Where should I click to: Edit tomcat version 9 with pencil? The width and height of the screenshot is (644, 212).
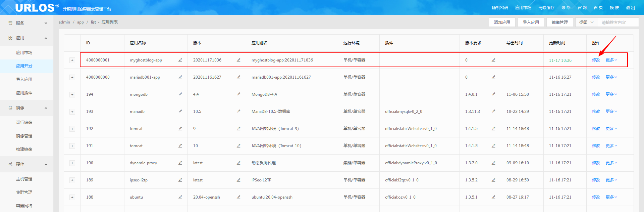click(x=238, y=129)
